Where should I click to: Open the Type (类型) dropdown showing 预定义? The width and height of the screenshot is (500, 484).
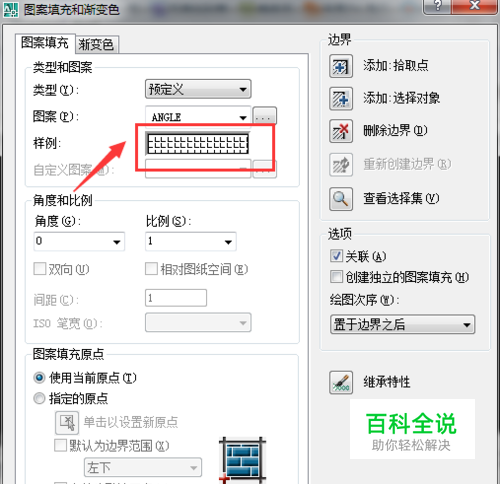(x=198, y=89)
